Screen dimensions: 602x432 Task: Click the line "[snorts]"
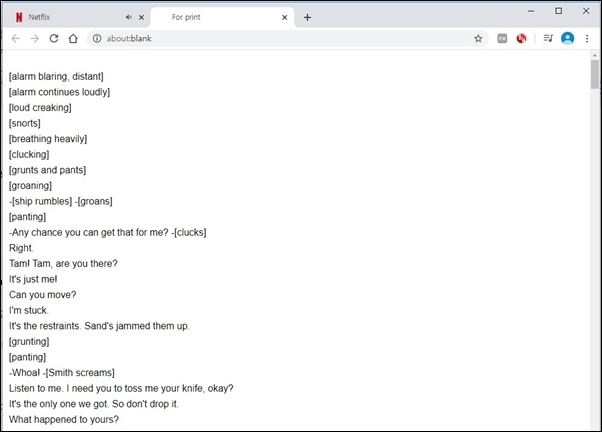(x=25, y=123)
